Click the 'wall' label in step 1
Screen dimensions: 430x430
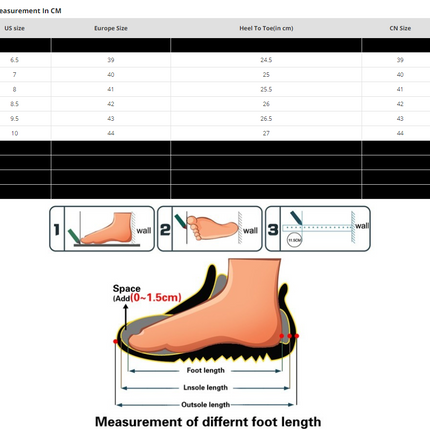click(x=144, y=231)
